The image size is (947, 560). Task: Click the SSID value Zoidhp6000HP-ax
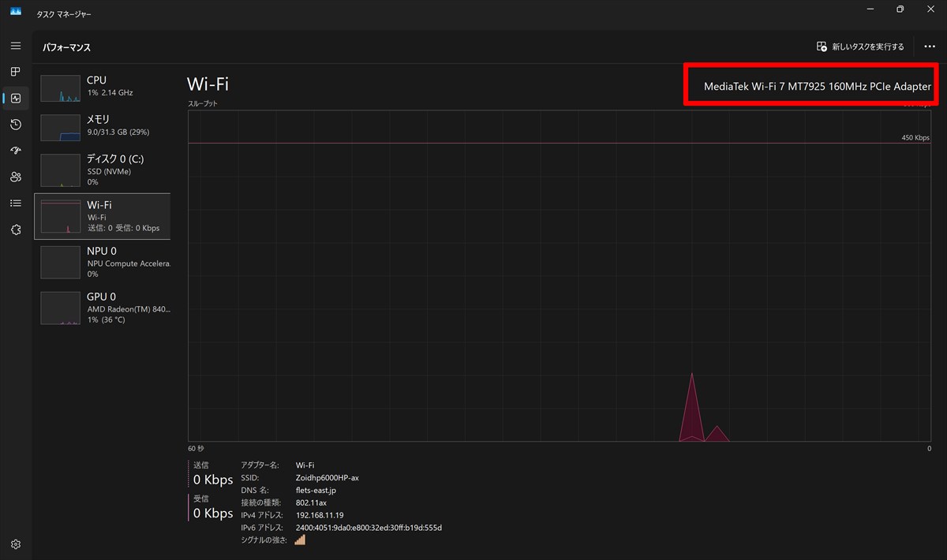[328, 477]
